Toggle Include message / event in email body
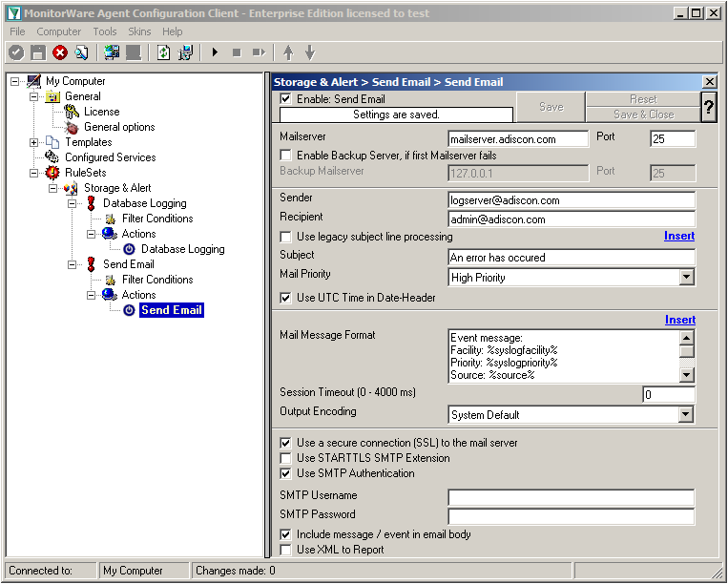The image size is (728, 584). click(x=286, y=534)
